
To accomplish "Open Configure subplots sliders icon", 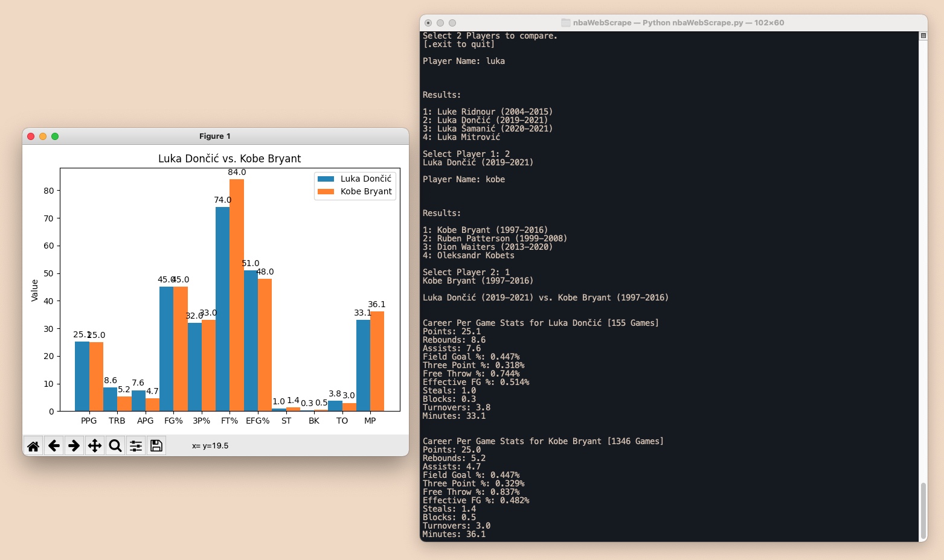I will [x=136, y=446].
